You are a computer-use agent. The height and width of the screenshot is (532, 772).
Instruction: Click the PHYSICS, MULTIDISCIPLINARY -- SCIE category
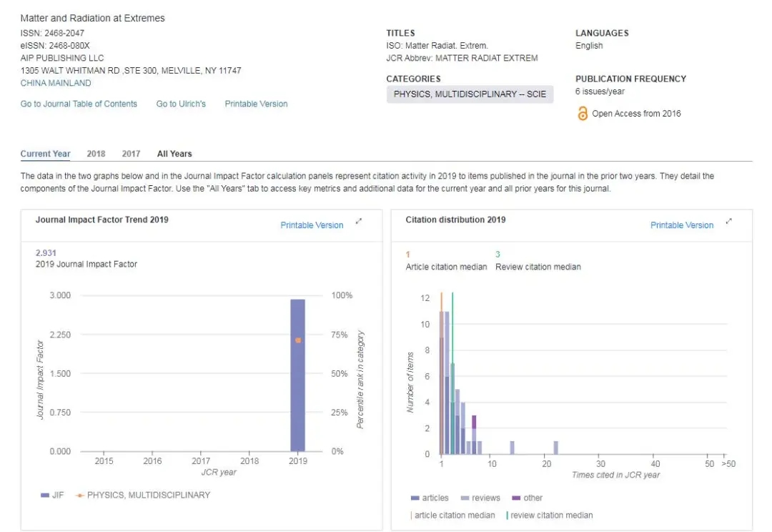pos(470,94)
